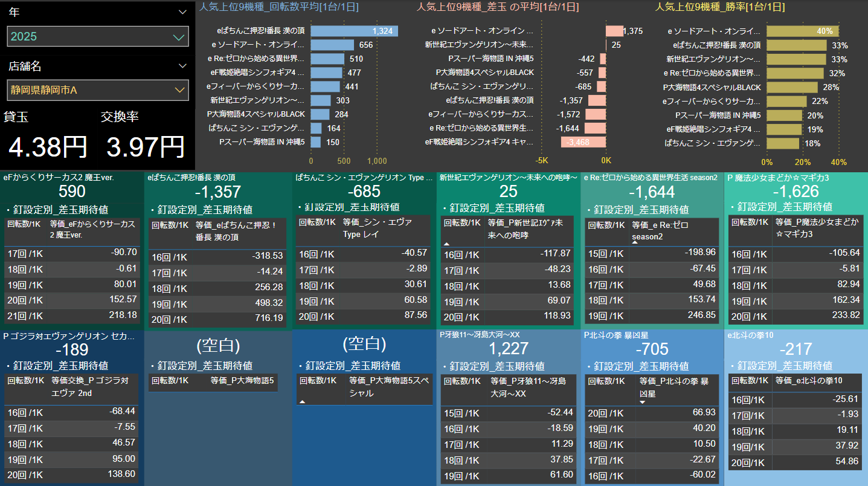Collapse the 店舗名 slicer header chevron

tap(182, 66)
